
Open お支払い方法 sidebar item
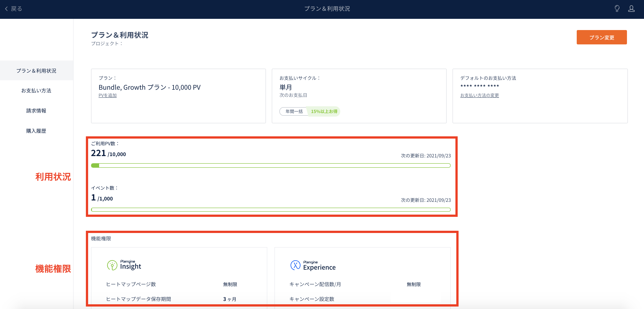click(36, 91)
